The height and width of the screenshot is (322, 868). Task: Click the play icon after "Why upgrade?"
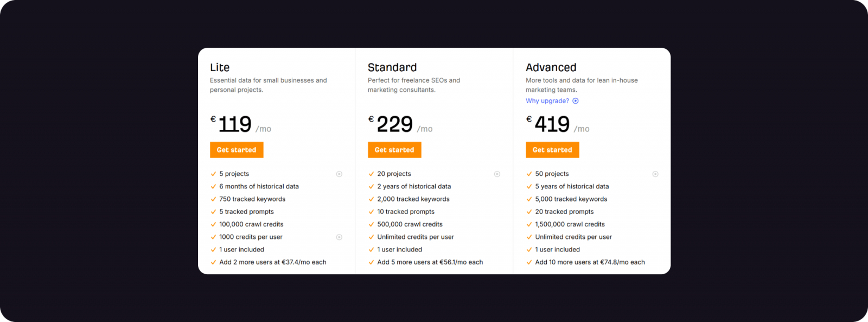[576, 101]
